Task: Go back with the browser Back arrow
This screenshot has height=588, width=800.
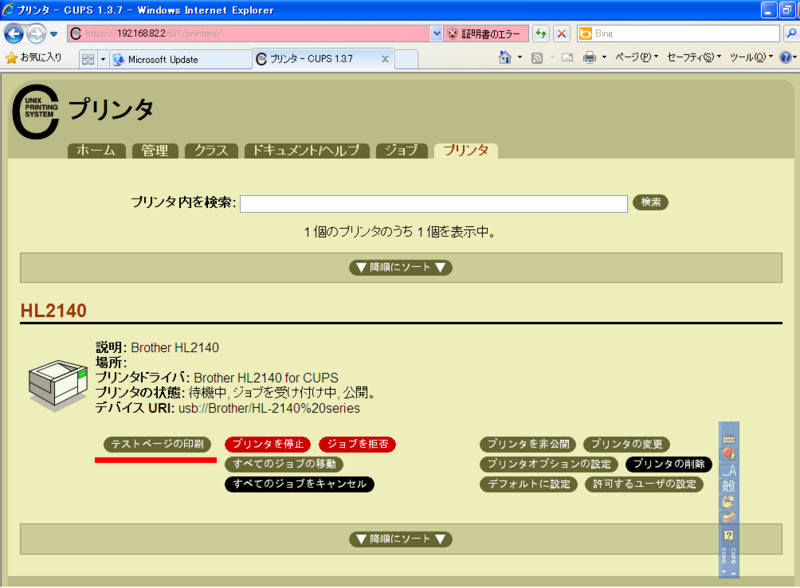Action: (x=14, y=34)
